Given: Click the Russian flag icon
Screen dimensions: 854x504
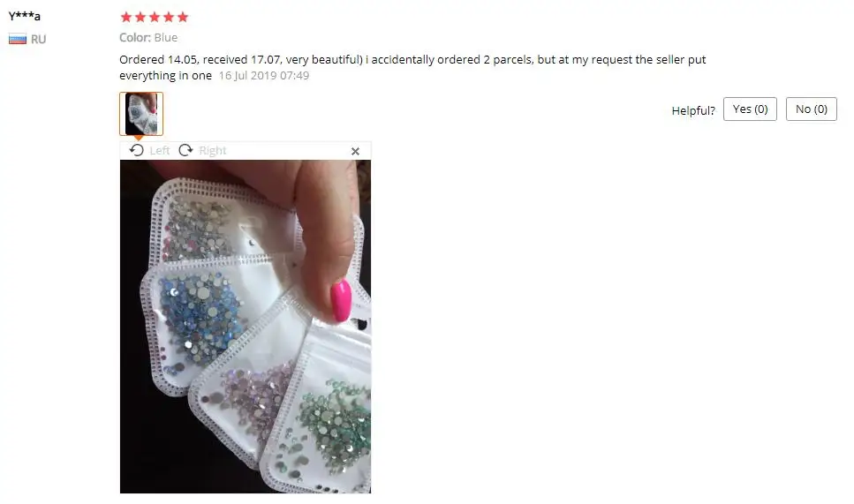Looking at the screenshot, I should (18, 39).
